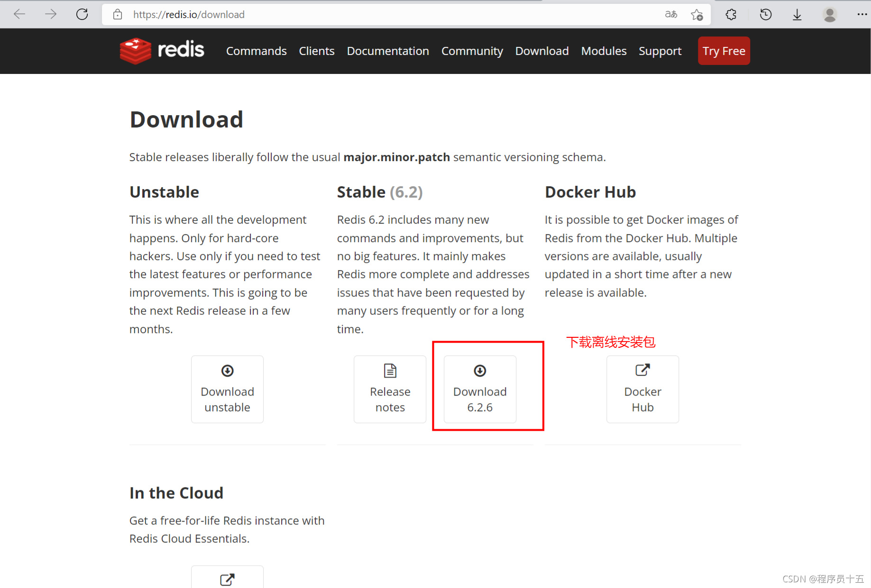Open the Modules navigation item
The height and width of the screenshot is (588, 871).
pos(604,51)
